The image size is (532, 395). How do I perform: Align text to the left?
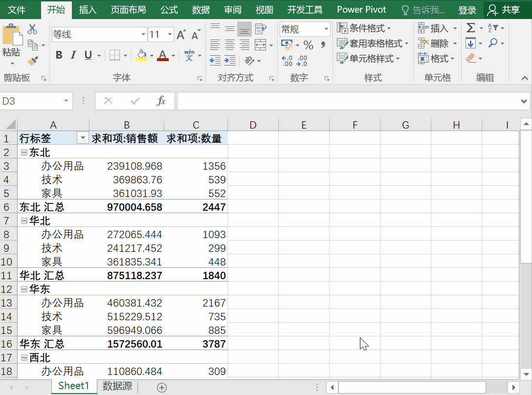click(x=215, y=45)
